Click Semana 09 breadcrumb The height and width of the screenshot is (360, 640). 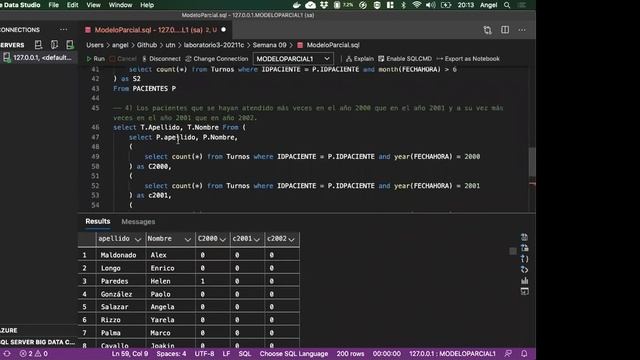(x=269, y=45)
